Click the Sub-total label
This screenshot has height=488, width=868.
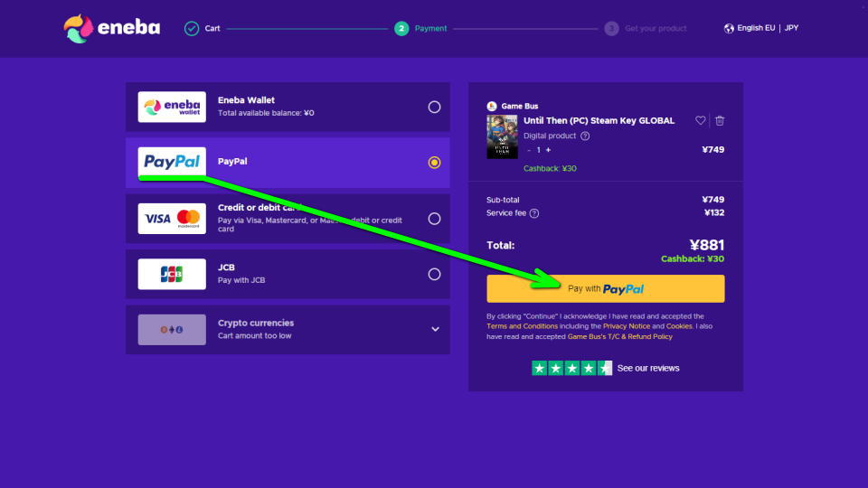[x=503, y=200]
